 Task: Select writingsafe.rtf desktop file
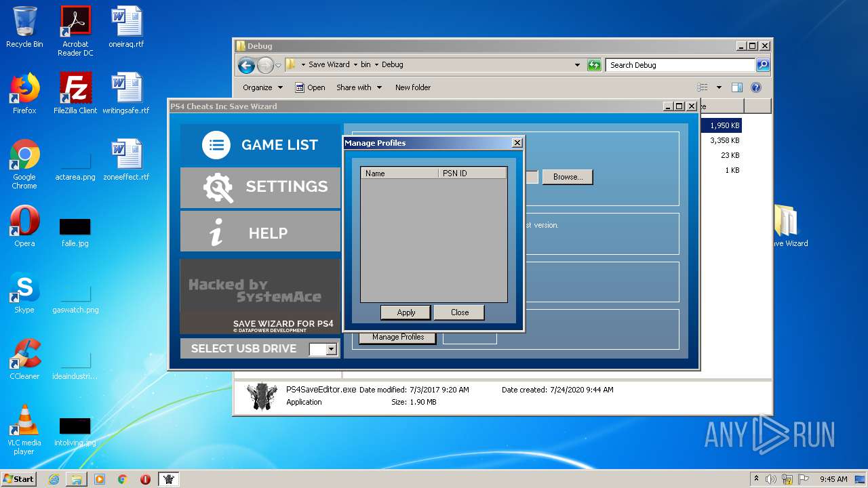pos(126,94)
